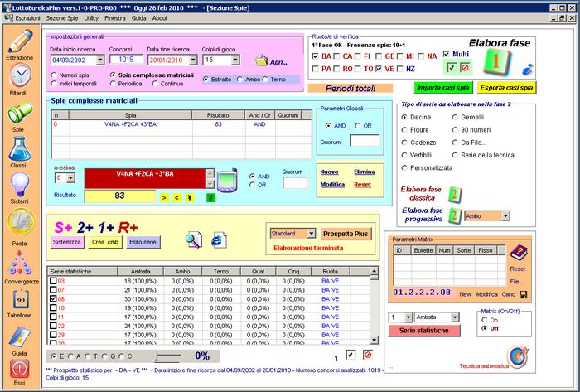
Task: Open the Estrazioni menu
Action: click(27, 18)
